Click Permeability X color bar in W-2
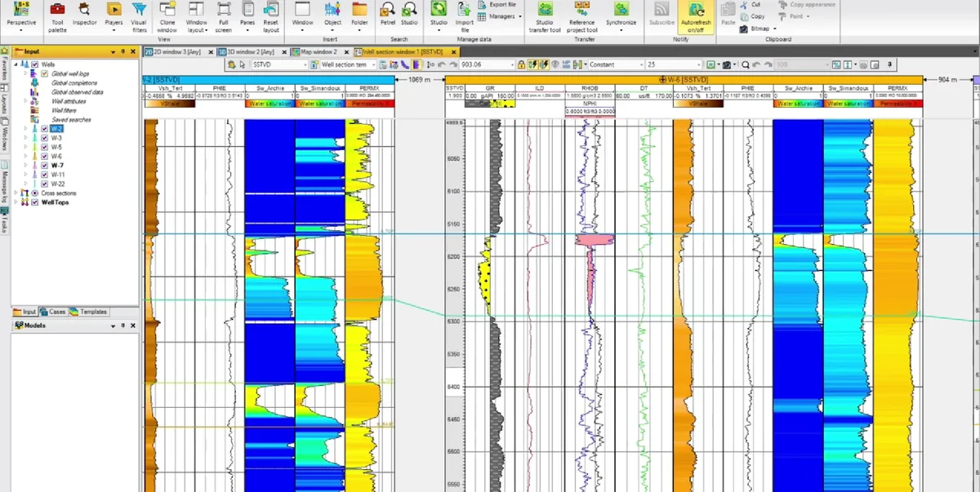Viewport: 980px width, 492px height. (x=371, y=104)
